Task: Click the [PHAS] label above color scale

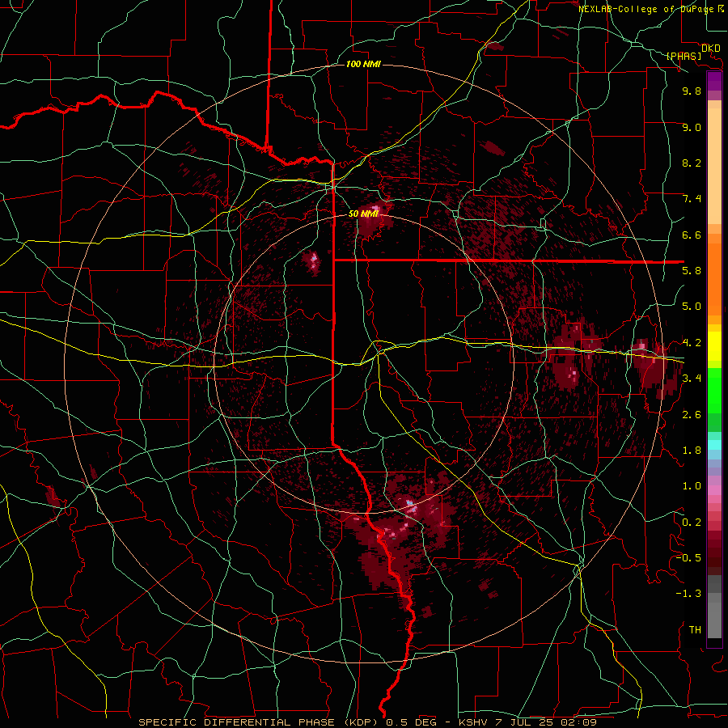Action: click(684, 56)
